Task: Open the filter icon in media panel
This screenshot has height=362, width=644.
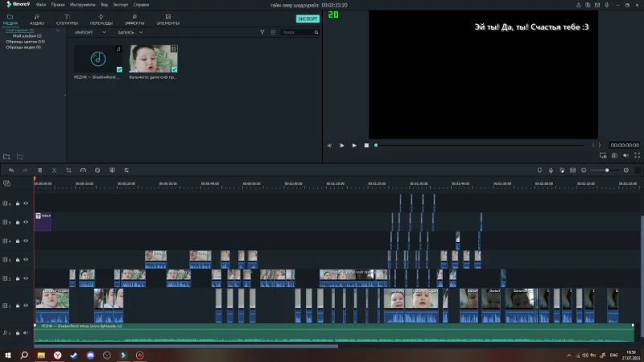Action: tap(262, 32)
